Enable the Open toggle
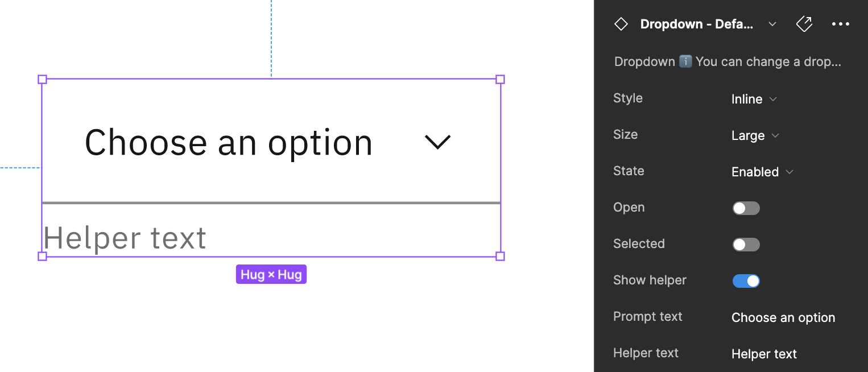Image resolution: width=868 pixels, height=372 pixels. click(746, 208)
